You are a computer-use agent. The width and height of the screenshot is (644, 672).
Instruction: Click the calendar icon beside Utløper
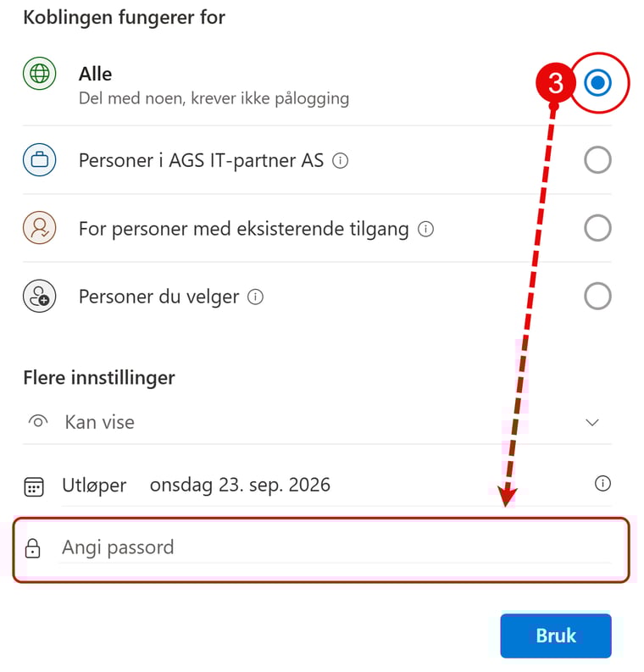tap(34, 486)
